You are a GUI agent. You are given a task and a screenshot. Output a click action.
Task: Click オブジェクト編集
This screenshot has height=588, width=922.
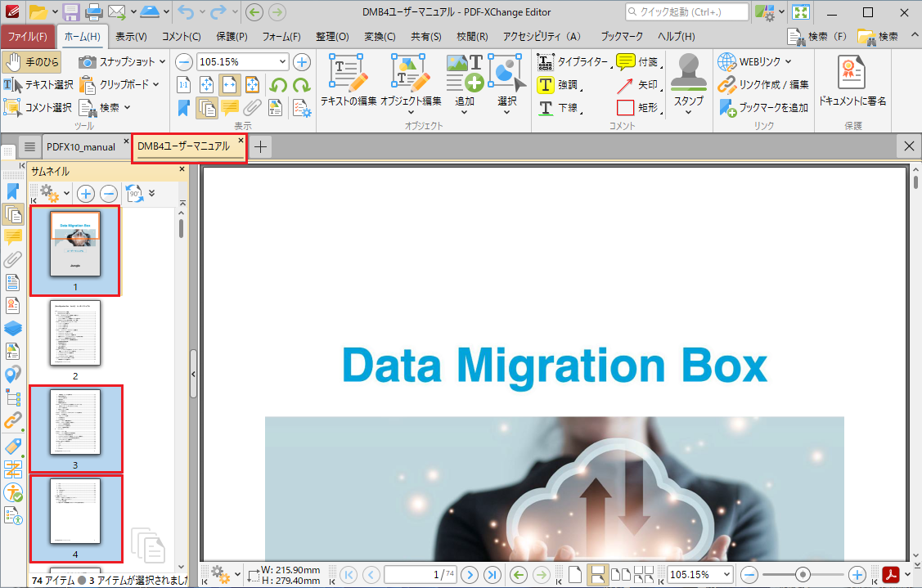coord(411,81)
